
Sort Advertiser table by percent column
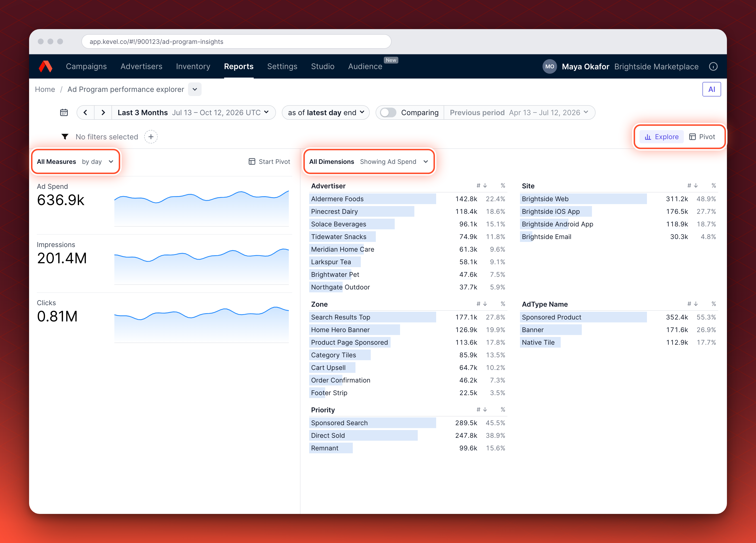tap(503, 185)
